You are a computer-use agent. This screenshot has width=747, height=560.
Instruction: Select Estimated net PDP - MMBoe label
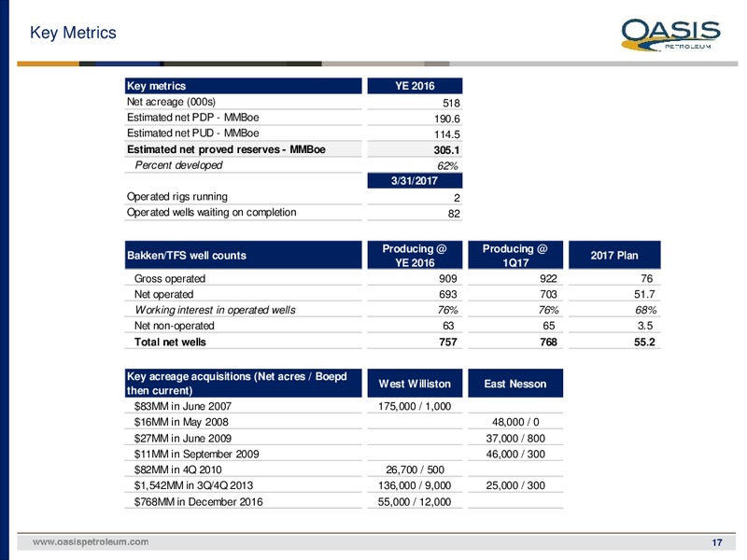pyautogui.click(x=193, y=118)
